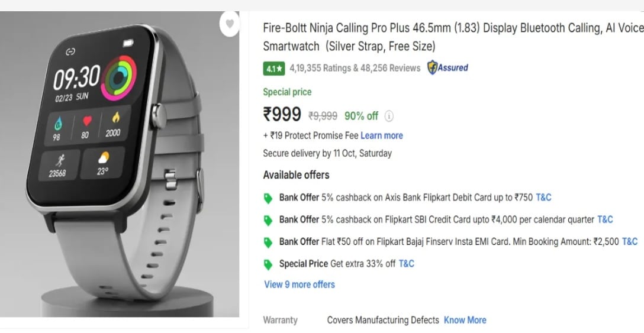Click green tag icon beside Special Price offer
This screenshot has height=333, width=644.
pyautogui.click(x=268, y=264)
